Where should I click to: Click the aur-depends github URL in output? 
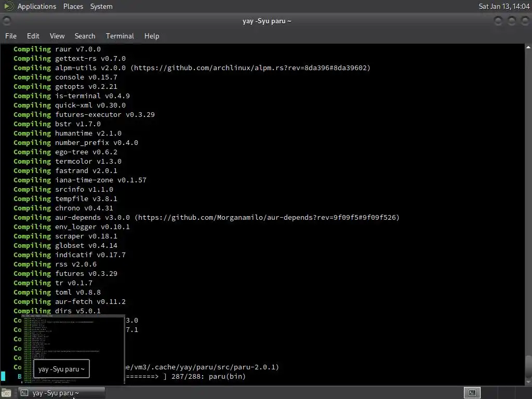(x=267, y=218)
